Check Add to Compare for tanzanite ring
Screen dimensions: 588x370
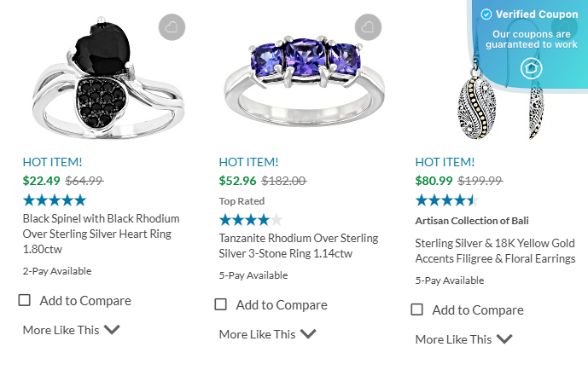point(221,304)
